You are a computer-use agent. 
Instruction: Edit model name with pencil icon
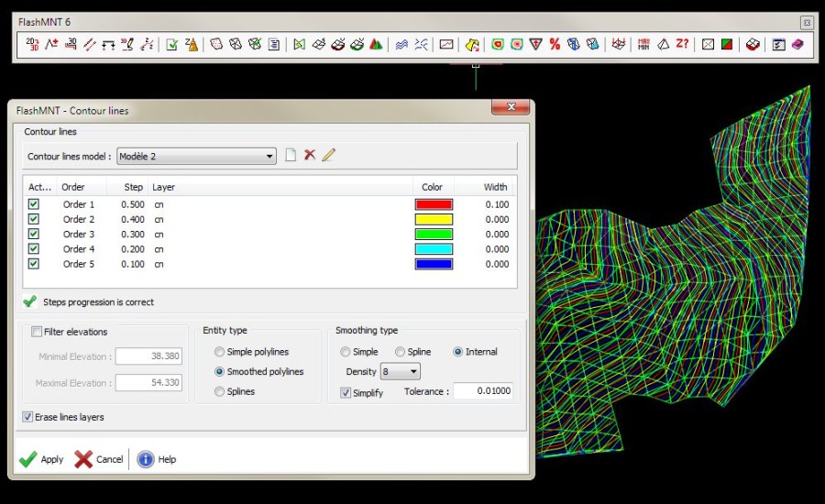coord(329,155)
